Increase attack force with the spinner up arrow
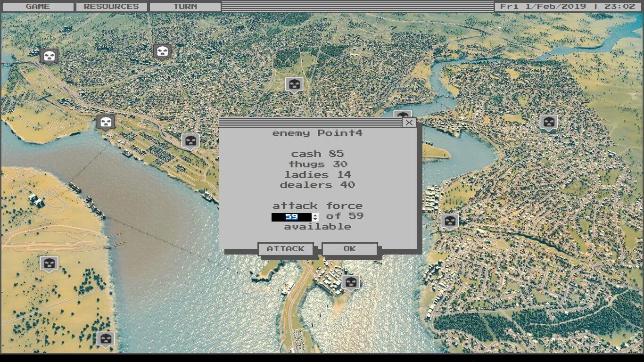Viewport: 644px width, 362px height. click(x=315, y=215)
